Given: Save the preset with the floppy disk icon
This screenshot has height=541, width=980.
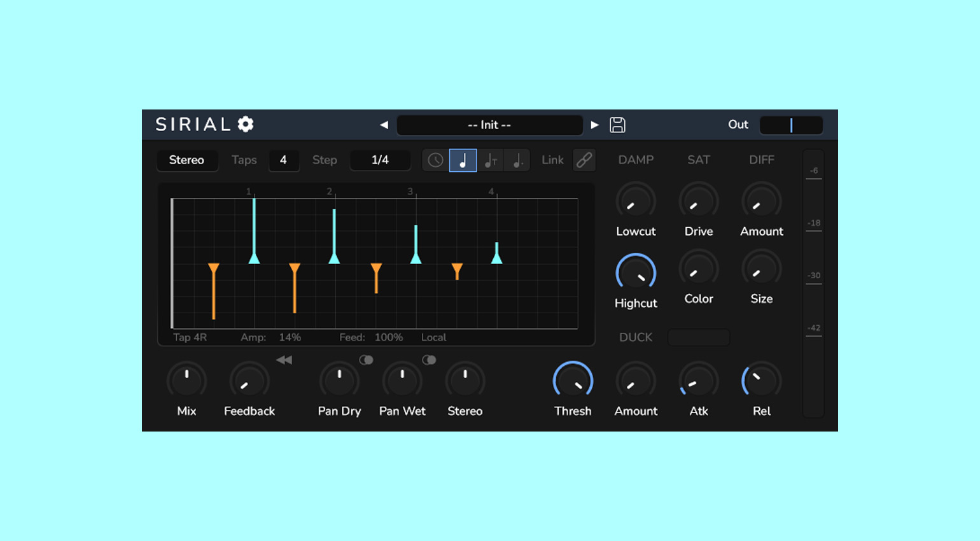Looking at the screenshot, I should [617, 125].
